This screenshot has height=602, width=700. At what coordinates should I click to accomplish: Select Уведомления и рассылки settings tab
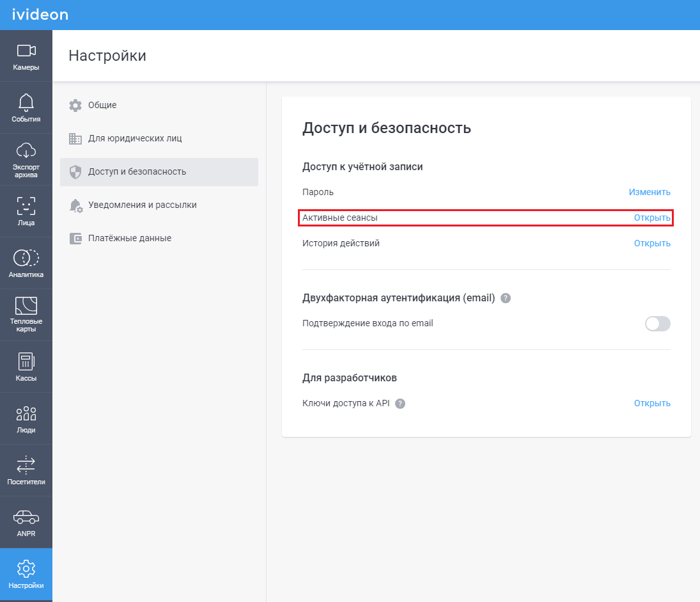pyautogui.click(x=159, y=205)
